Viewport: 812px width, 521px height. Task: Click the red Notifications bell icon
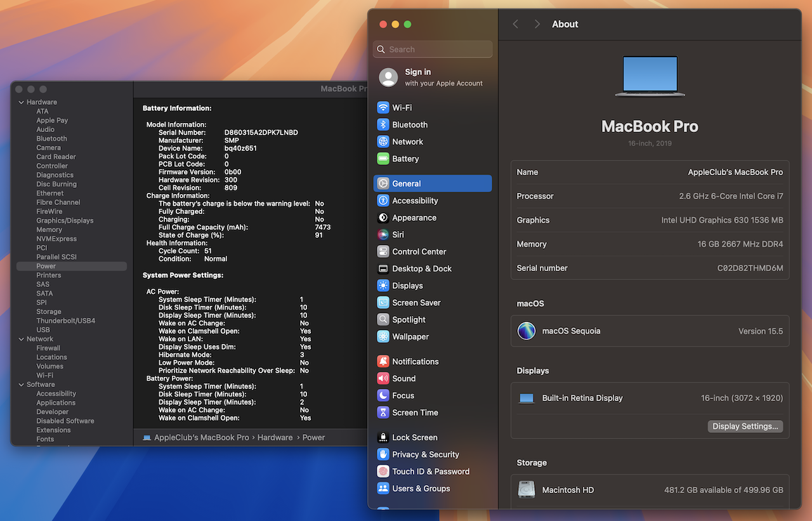[383, 362]
